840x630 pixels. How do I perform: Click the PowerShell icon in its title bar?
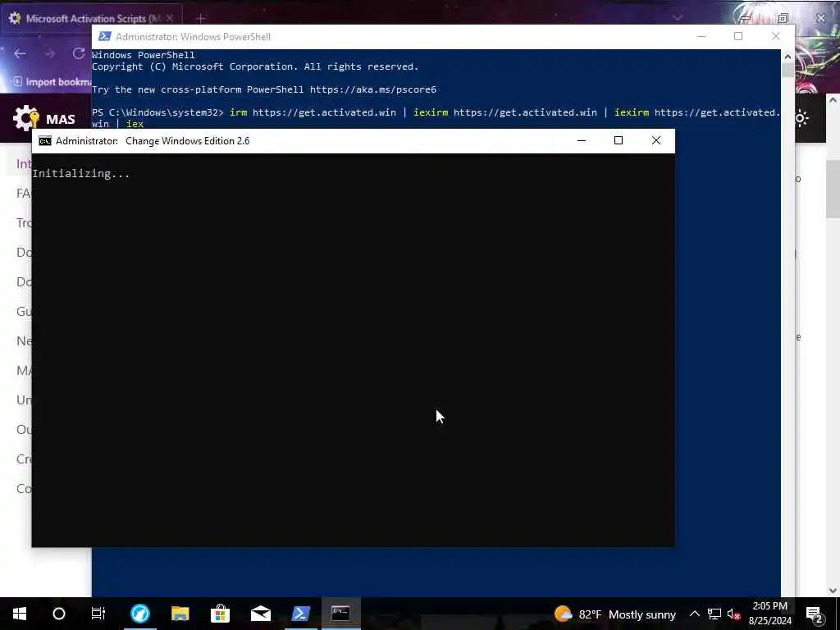(x=105, y=36)
